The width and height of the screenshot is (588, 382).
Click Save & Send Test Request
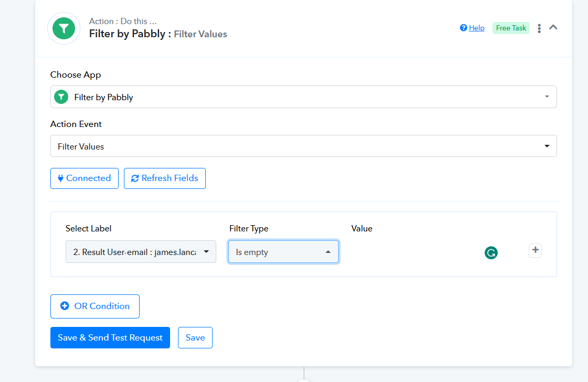(x=110, y=338)
